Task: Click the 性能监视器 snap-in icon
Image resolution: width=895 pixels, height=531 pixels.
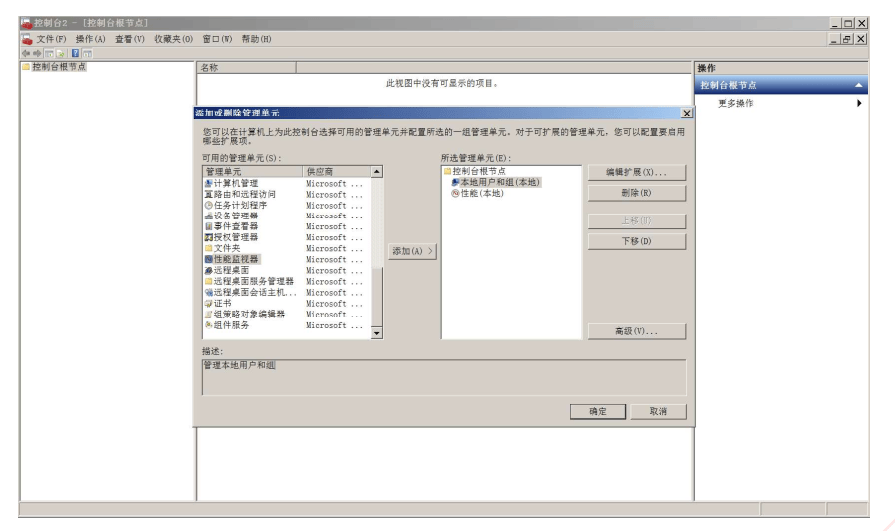Action: [x=208, y=259]
